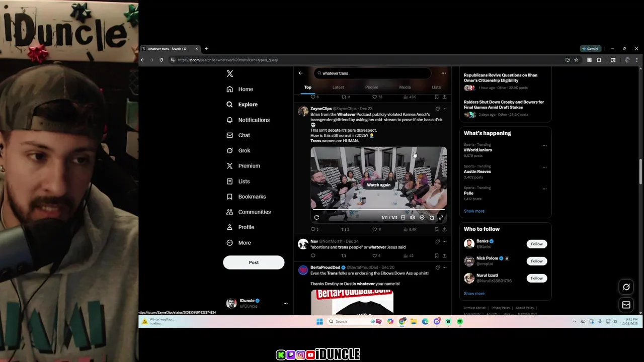Viewport: 644px width, 362px height.
Task: Click the X logo in the sidebar
Action: (x=230, y=73)
